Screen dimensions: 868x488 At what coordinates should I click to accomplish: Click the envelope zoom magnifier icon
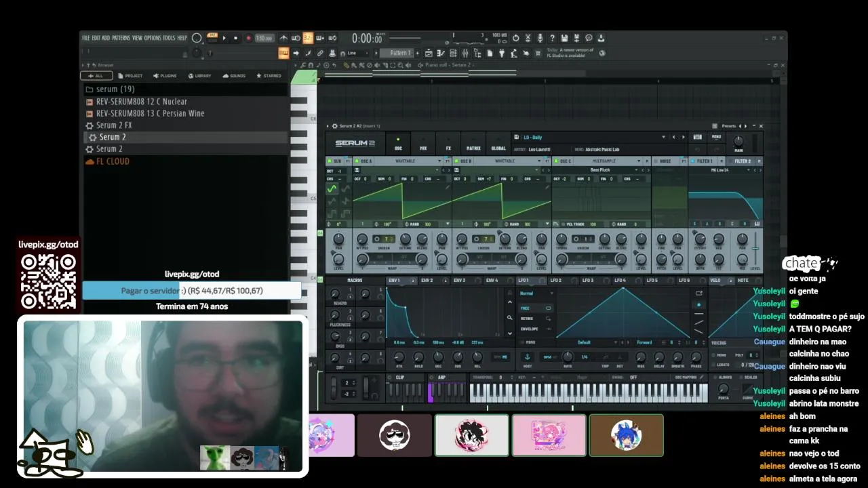510,317
